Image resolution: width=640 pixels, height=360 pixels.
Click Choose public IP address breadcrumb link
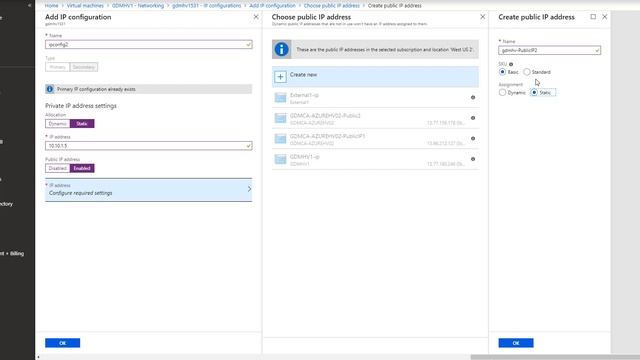coord(332,6)
